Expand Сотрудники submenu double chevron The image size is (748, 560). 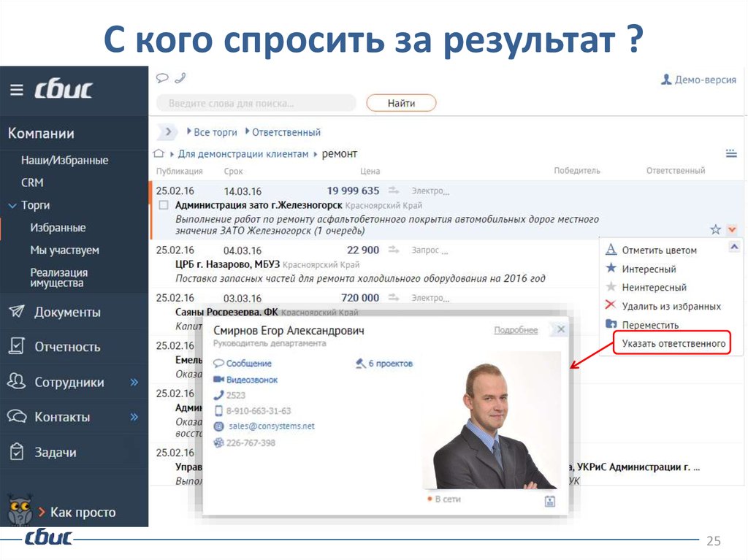point(134,382)
